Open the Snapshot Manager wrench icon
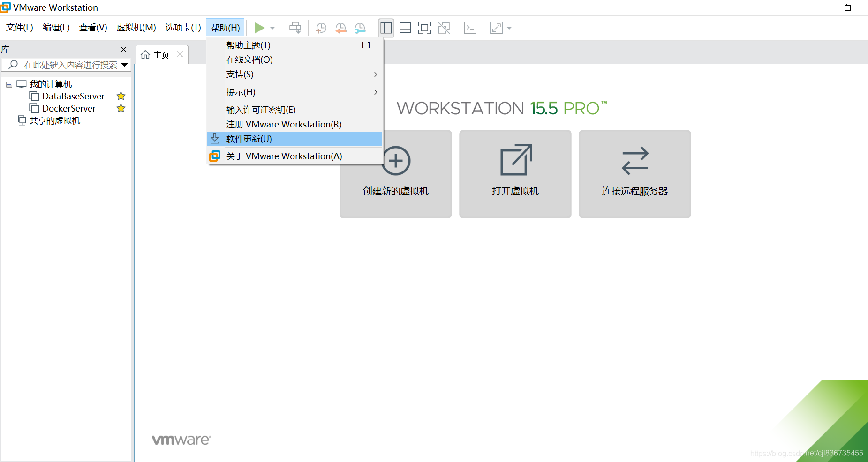Image resolution: width=868 pixels, height=462 pixels. coord(360,28)
